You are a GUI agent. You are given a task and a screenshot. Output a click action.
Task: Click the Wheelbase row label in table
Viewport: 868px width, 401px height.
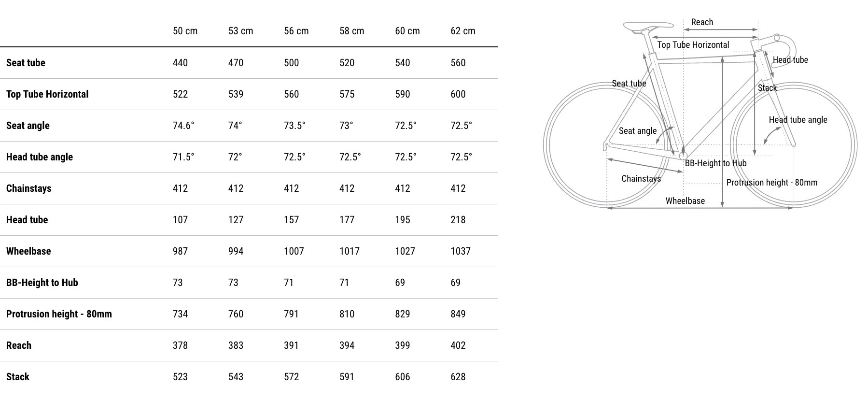[28, 251]
